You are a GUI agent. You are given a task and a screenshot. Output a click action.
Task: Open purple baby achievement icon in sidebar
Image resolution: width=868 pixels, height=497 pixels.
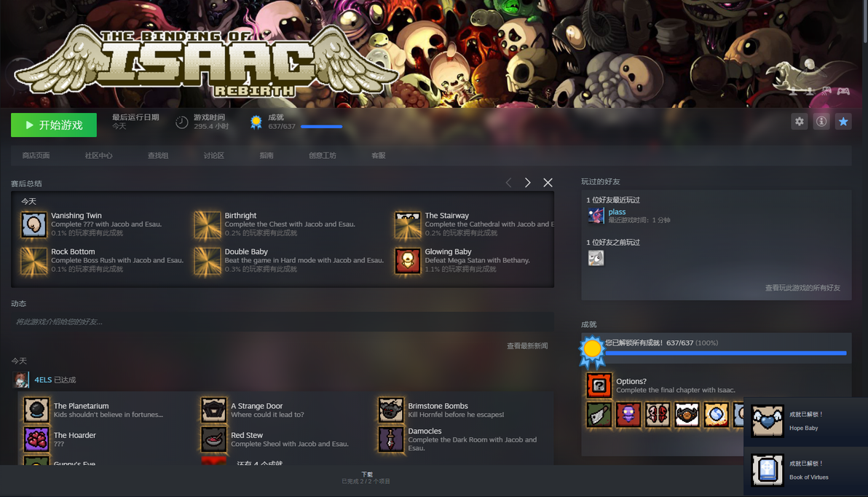click(628, 415)
